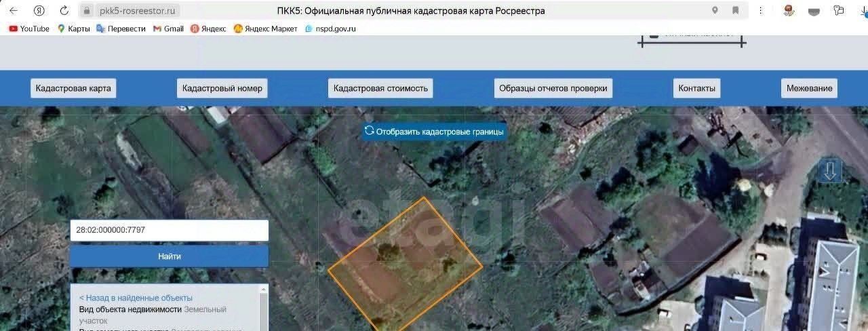Click the Отобразить кадастровые границы button
Image resolution: width=868 pixels, height=331 pixels.
click(x=434, y=132)
